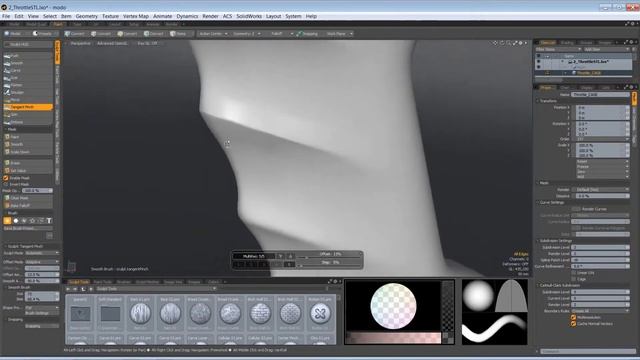Image resolution: width=640 pixels, height=360 pixels.
Task: Switch to the Paint Tools bottom tab
Action: [102, 282]
